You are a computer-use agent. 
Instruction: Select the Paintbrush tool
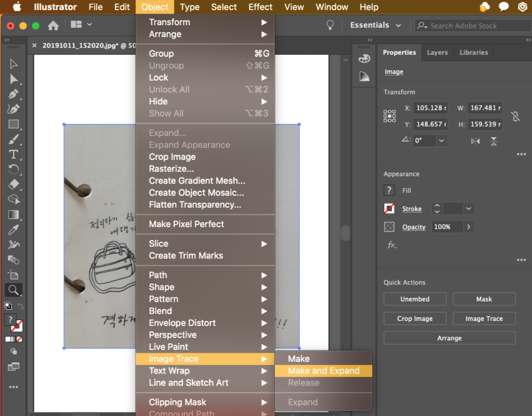(13, 139)
